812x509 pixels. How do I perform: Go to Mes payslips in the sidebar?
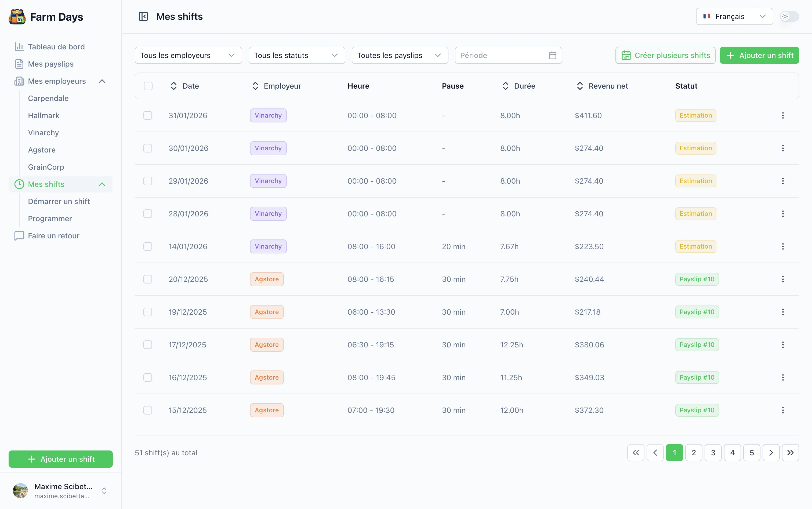(x=50, y=64)
